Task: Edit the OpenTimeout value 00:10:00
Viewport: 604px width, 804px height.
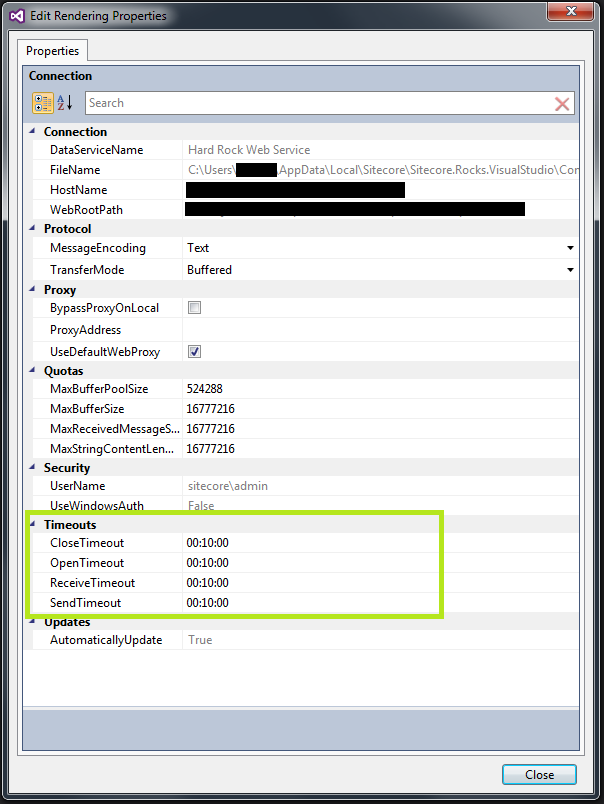Action: [208, 563]
